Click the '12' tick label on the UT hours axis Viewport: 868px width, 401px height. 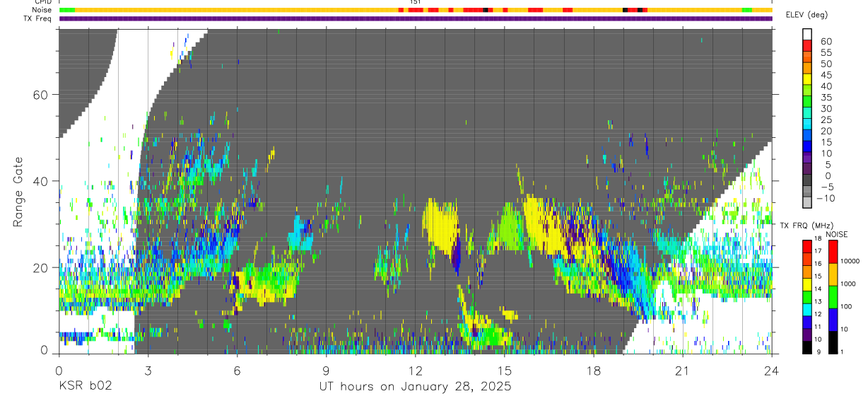(x=415, y=370)
